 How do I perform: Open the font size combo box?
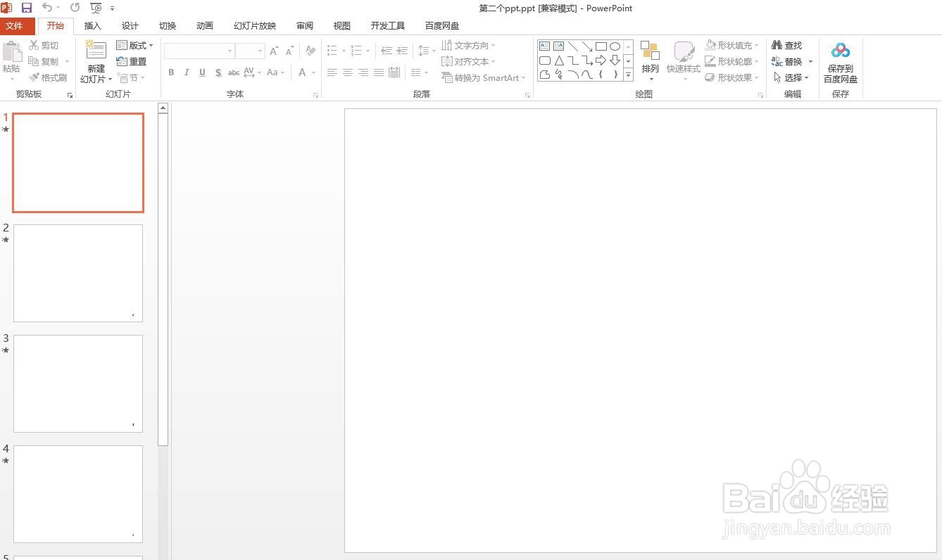[x=250, y=51]
